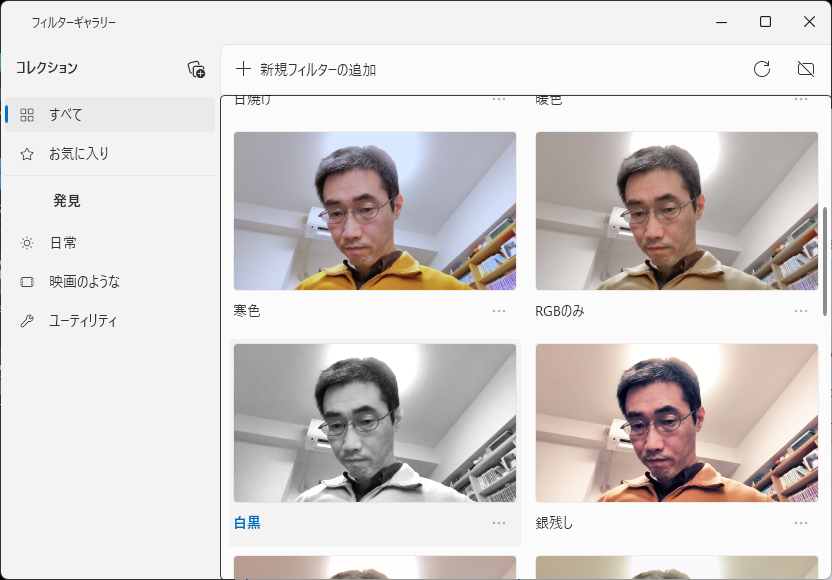Open the more options menu for 銀残し

tap(802, 522)
